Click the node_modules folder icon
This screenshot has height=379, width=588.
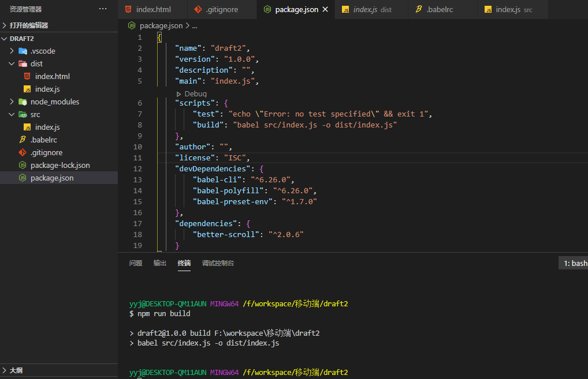pyautogui.click(x=23, y=102)
